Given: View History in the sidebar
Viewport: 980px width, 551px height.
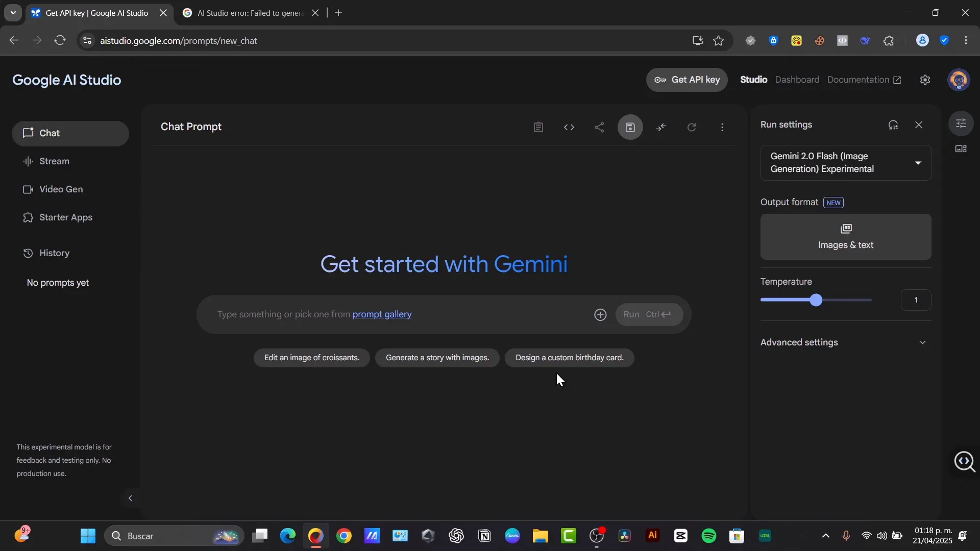Looking at the screenshot, I should coord(54,253).
